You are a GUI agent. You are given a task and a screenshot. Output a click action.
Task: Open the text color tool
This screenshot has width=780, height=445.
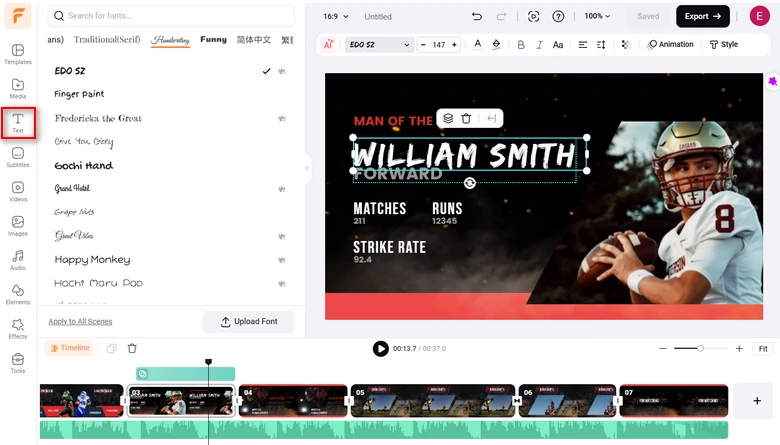(x=478, y=44)
